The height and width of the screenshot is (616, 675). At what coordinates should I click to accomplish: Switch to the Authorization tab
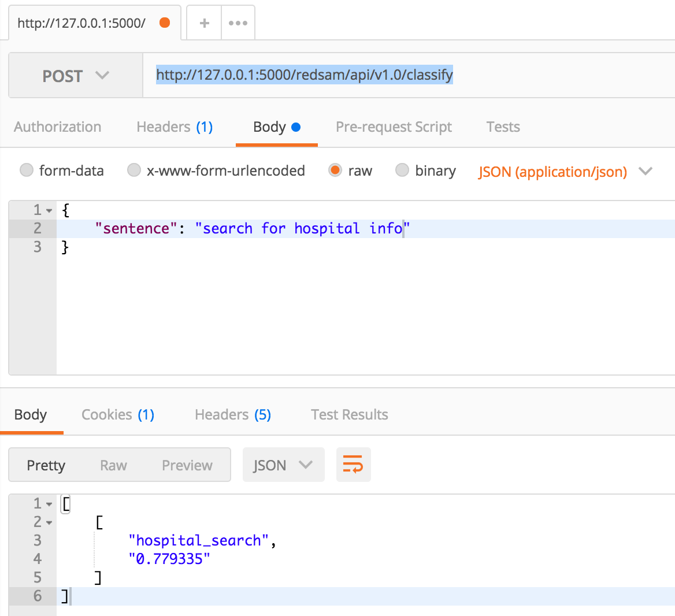pyautogui.click(x=58, y=127)
